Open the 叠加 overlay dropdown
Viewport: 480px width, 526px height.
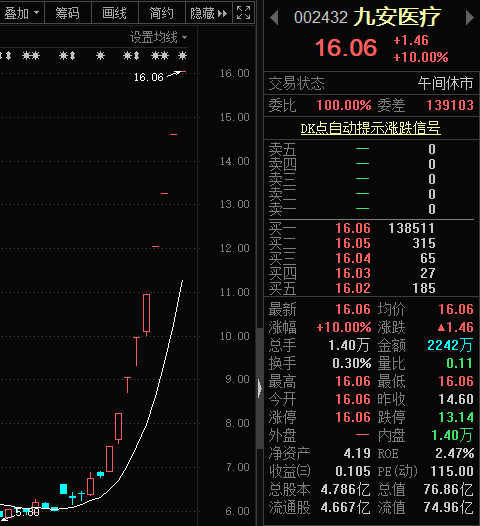point(21,13)
